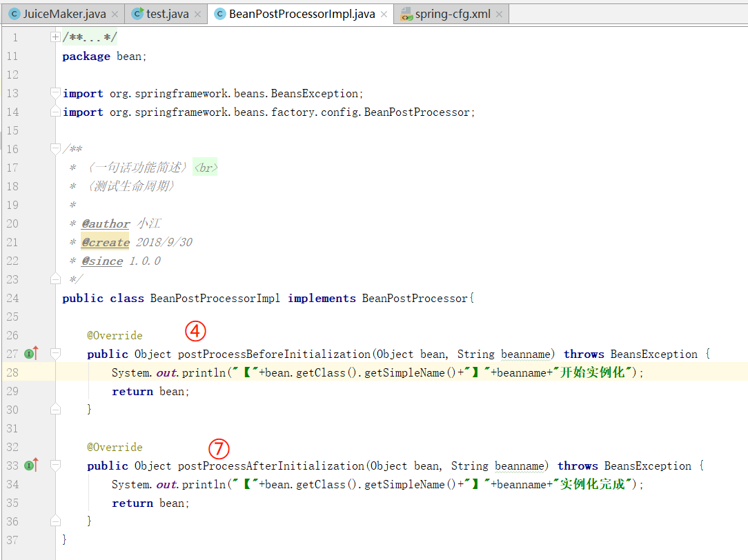The height and width of the screenshot is (560, 748).
Task: Click the class icon on JuiceMaker.java tab
Action: (x=14, y=14)
